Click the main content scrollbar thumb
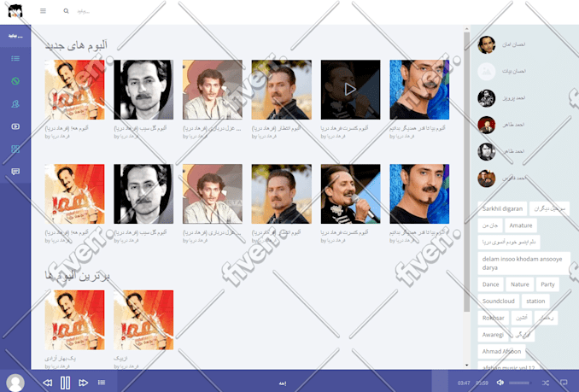 point(467,172)
